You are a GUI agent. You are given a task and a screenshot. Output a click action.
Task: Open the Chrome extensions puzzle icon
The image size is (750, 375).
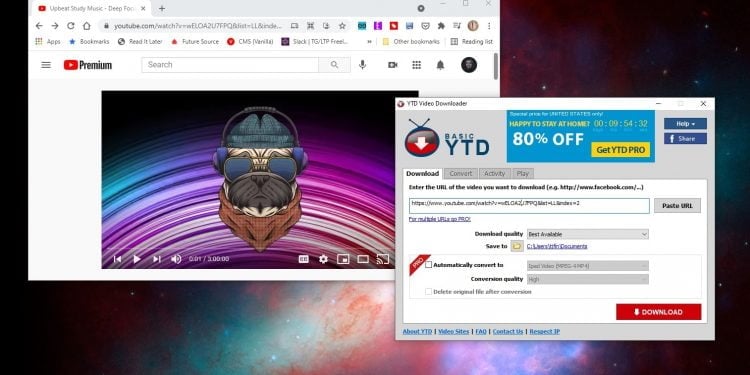441,26
